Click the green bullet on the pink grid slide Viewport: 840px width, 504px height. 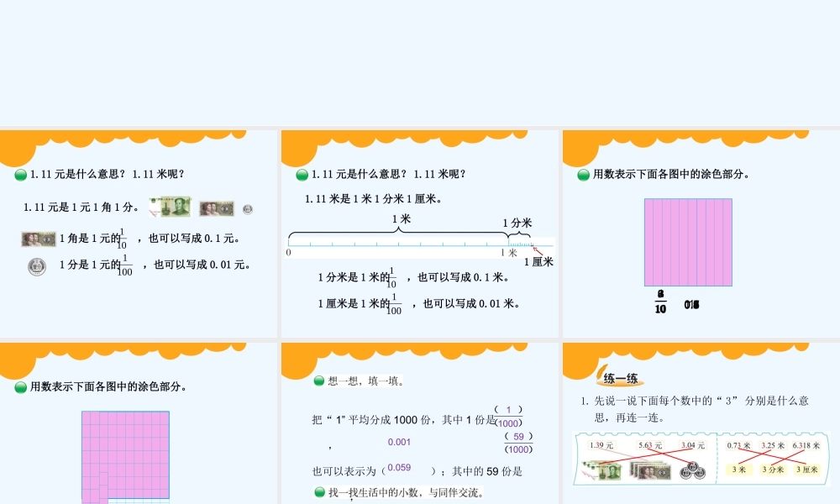(20, 387)
